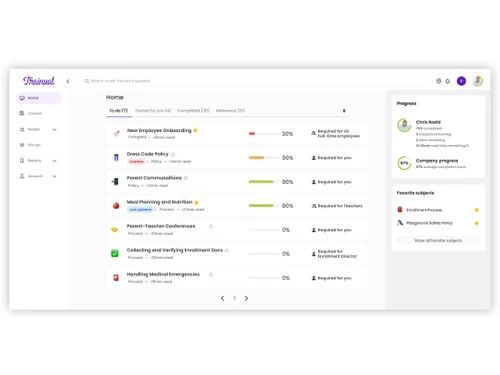Click the green checkmark enrollment docs icon
Screen dimensions: 500x375
tap(115, 254)
